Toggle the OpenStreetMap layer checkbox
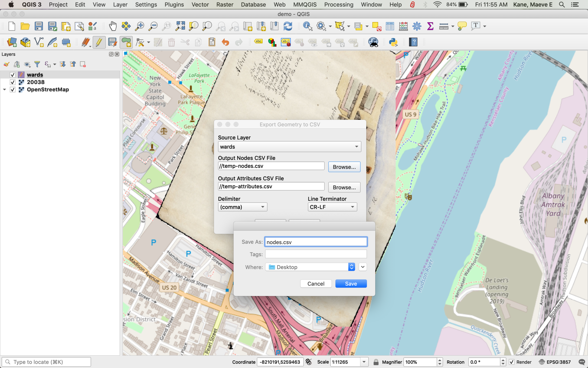Screen dimensions: 588x368 tap(13, 90)
